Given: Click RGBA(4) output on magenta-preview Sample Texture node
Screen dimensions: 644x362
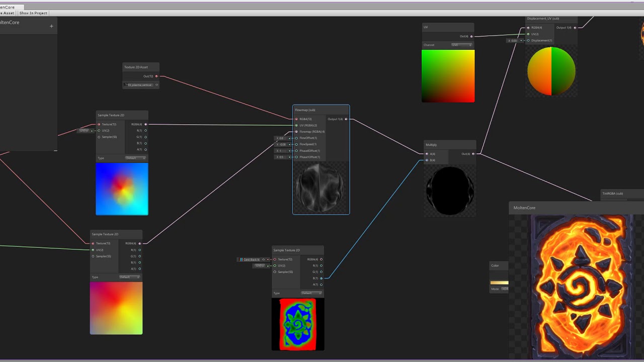Looking at the screenshot, I should pos(140,243).
